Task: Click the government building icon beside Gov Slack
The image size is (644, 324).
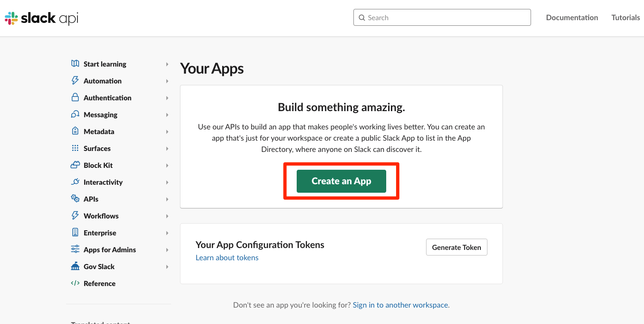Action: coord(75,266)
